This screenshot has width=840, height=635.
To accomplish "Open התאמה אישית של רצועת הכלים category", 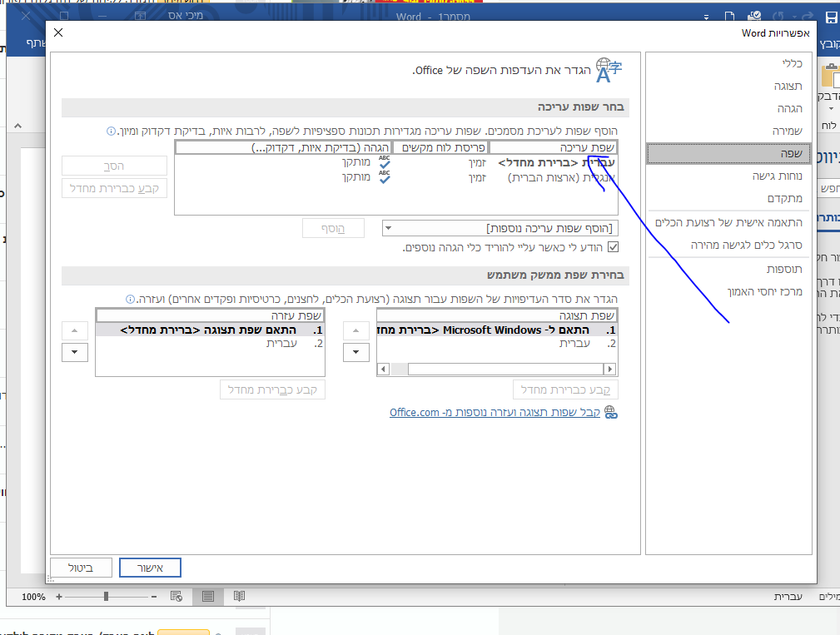I will (728, 223).
